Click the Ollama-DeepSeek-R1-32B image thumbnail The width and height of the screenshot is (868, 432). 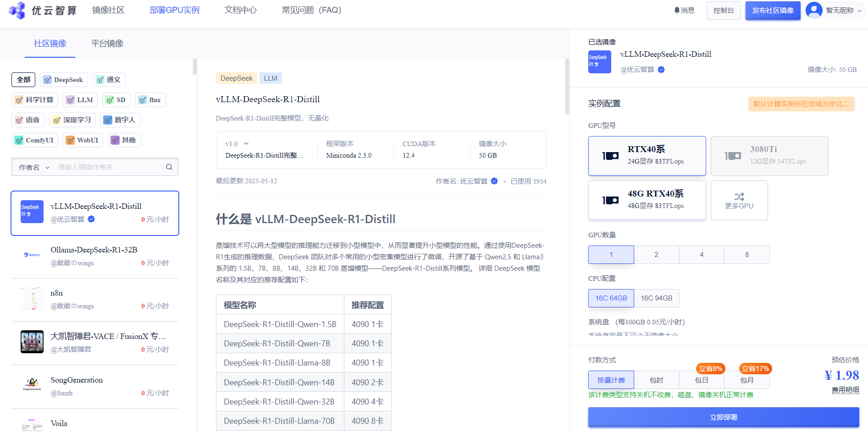coord(32,255)
